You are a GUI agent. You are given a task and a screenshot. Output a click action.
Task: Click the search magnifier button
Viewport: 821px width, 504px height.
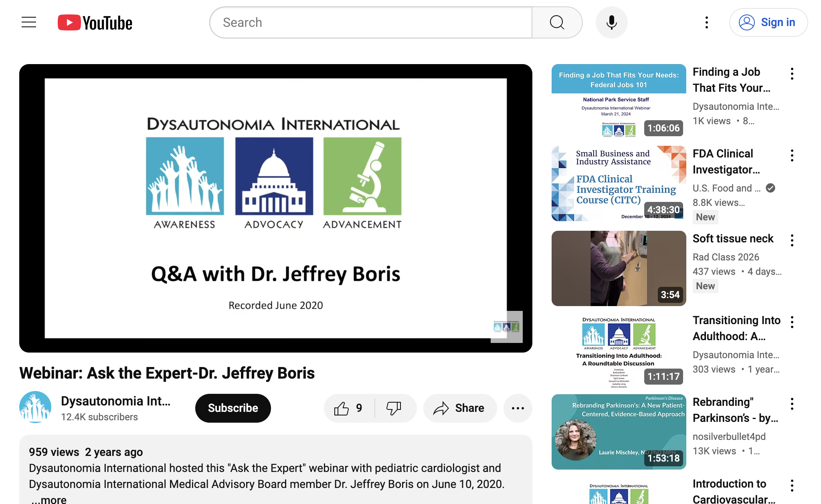tap(557, 22)
